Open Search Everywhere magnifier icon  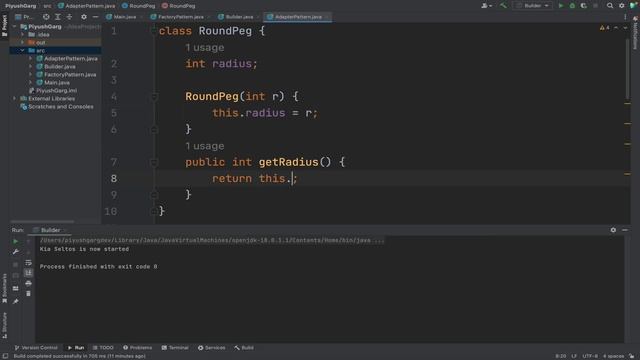coord(610,6)
